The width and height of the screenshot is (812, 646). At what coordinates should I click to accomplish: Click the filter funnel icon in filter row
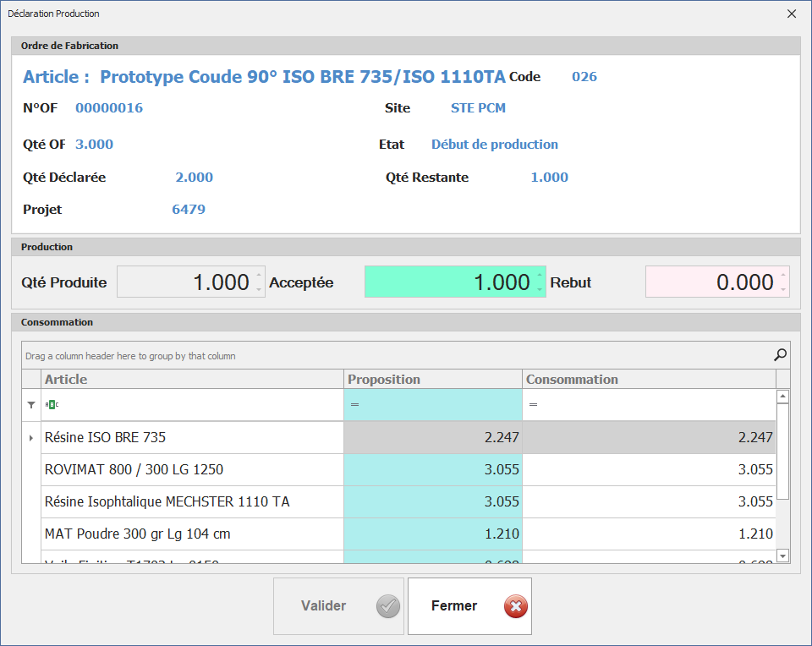31,405
